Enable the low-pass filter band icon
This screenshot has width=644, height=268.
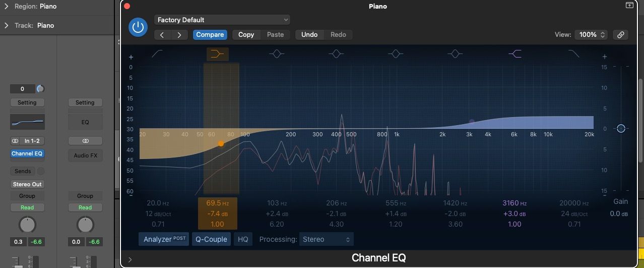574,53
